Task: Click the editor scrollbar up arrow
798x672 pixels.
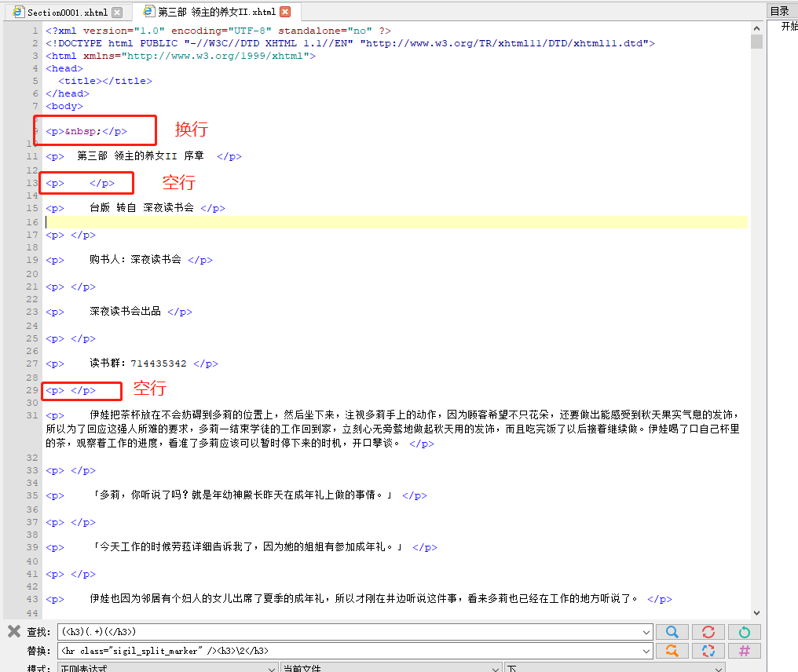Action: (x=756, y=28)
